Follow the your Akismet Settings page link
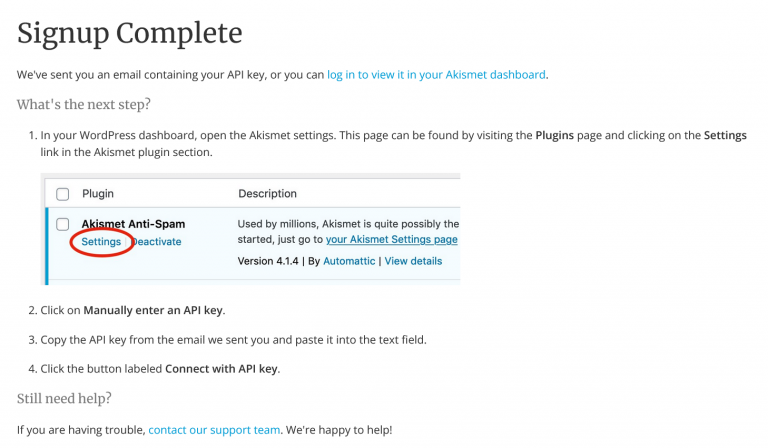This screenshot has height=448, width=768. point(391,239)
